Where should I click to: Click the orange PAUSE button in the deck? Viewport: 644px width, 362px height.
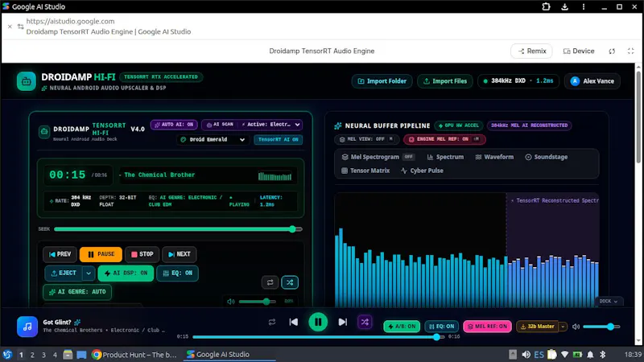(101, 254)
